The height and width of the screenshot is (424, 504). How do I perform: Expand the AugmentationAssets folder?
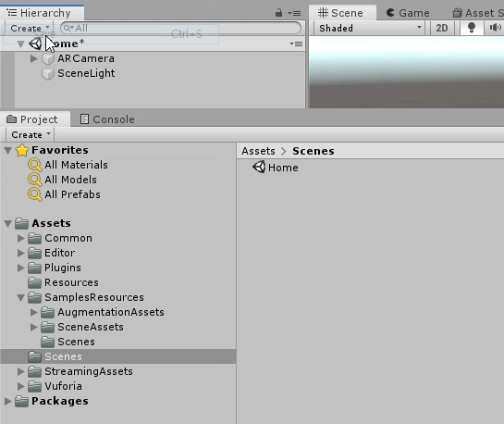(33, 312)
